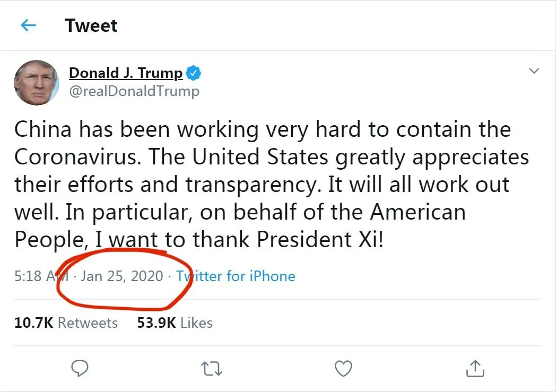557x392 pixels.
Task: Click the blue verified badge
Action: (x=195, y=73)
